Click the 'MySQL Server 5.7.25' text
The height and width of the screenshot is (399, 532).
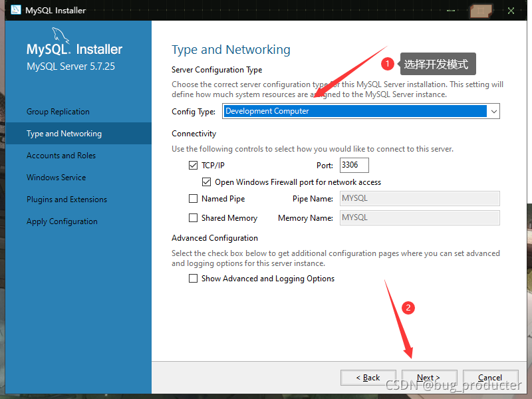70,66
